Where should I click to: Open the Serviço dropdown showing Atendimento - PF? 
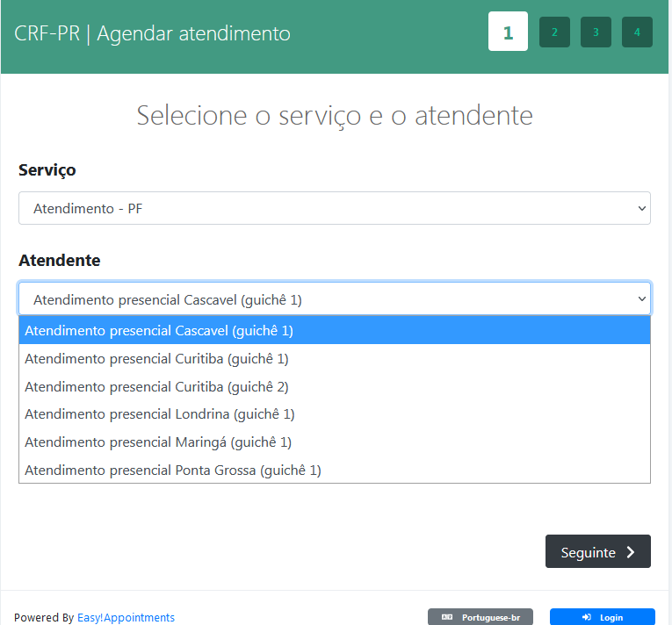[x=334, y=208]
